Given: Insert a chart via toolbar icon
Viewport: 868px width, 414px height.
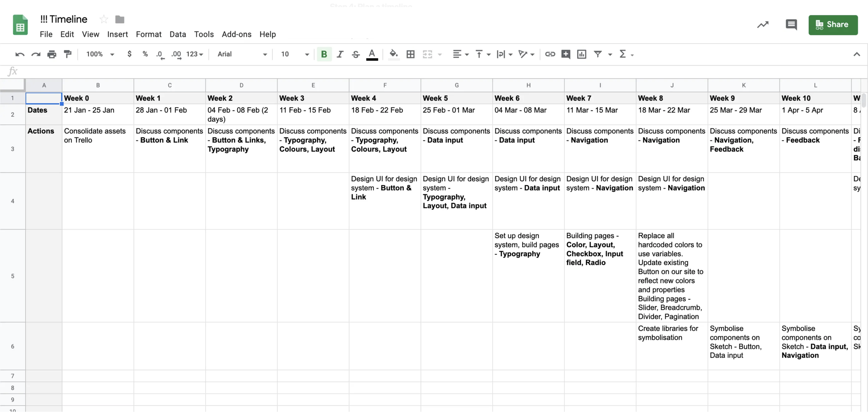Looking at the screenshot, I should tap(582, 54).
